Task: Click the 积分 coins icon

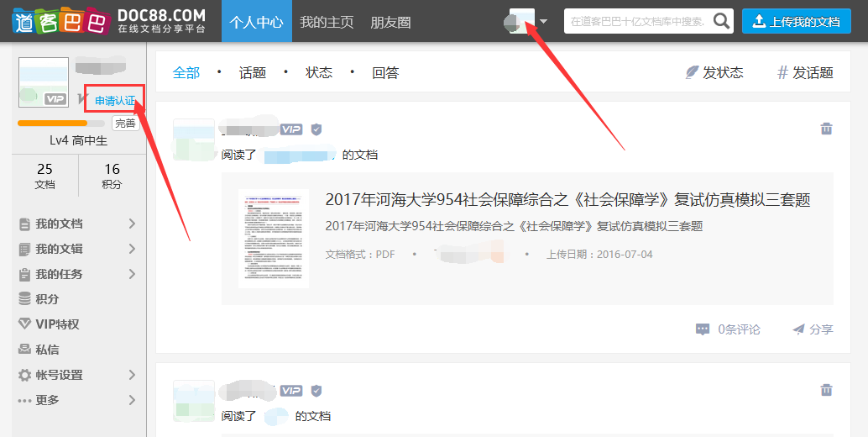Action: [24, 299]
